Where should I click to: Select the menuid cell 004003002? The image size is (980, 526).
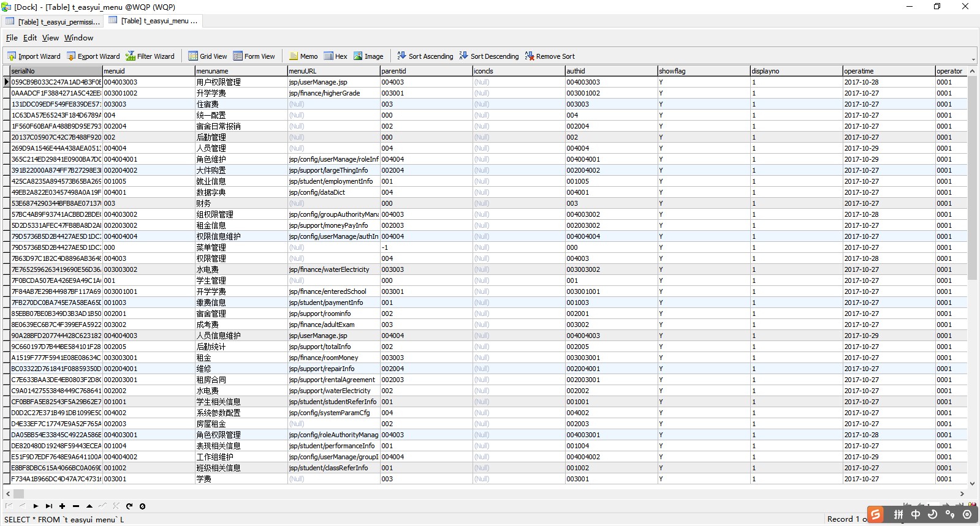tap(148, 214)
